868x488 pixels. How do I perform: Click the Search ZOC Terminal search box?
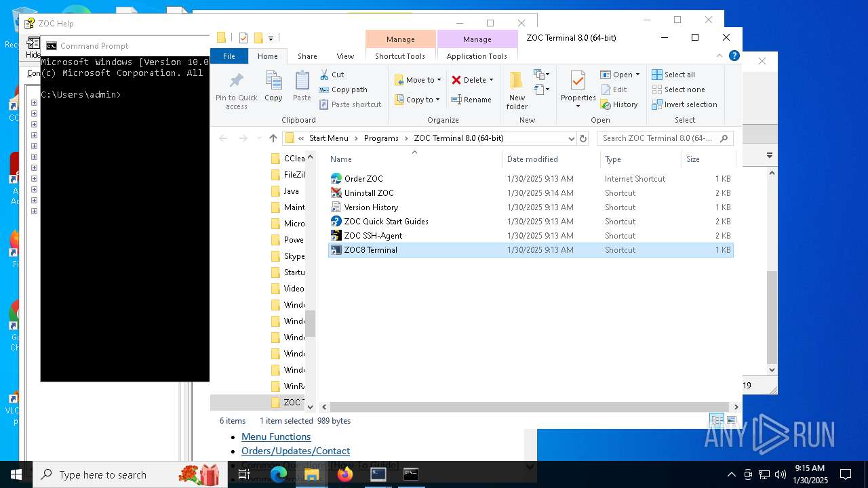click(656, 138)
